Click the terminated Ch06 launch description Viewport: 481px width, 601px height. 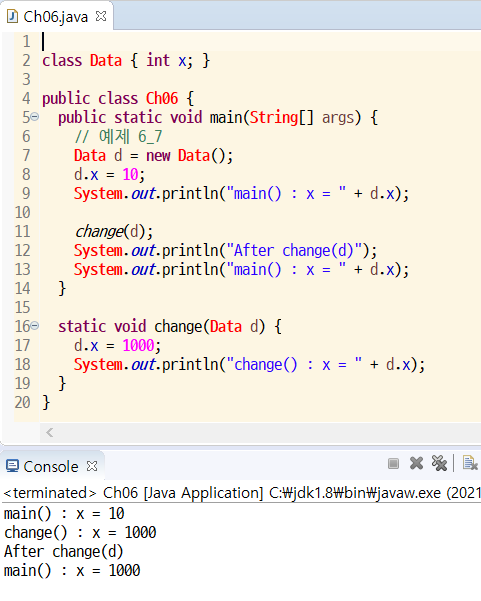pos(241,493)
